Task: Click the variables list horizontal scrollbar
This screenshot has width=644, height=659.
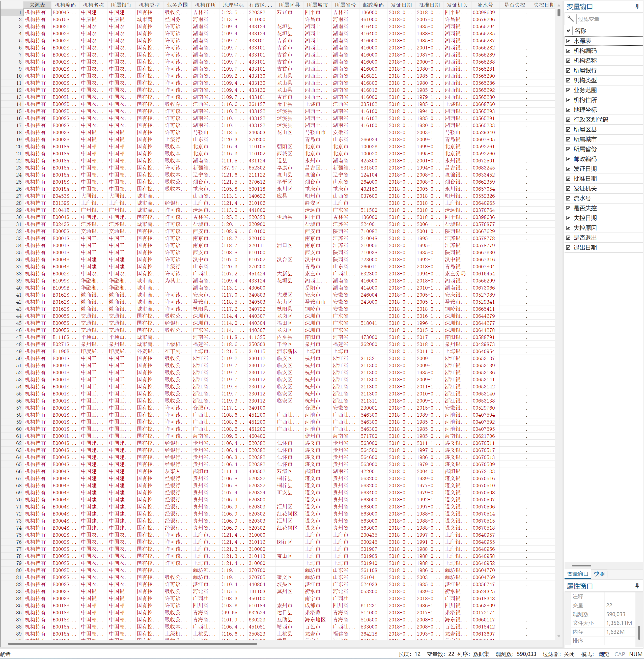Action: pyautogui.click(x=581, y=565)
